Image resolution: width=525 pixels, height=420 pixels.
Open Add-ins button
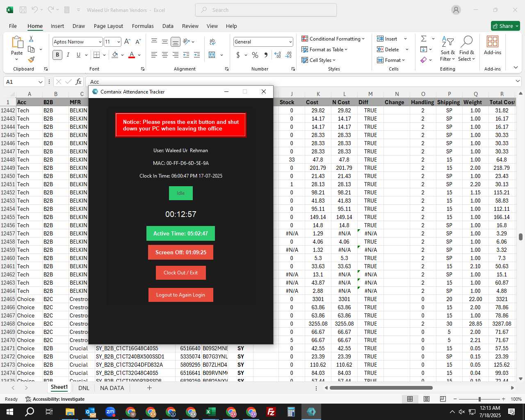pos(493,45)
